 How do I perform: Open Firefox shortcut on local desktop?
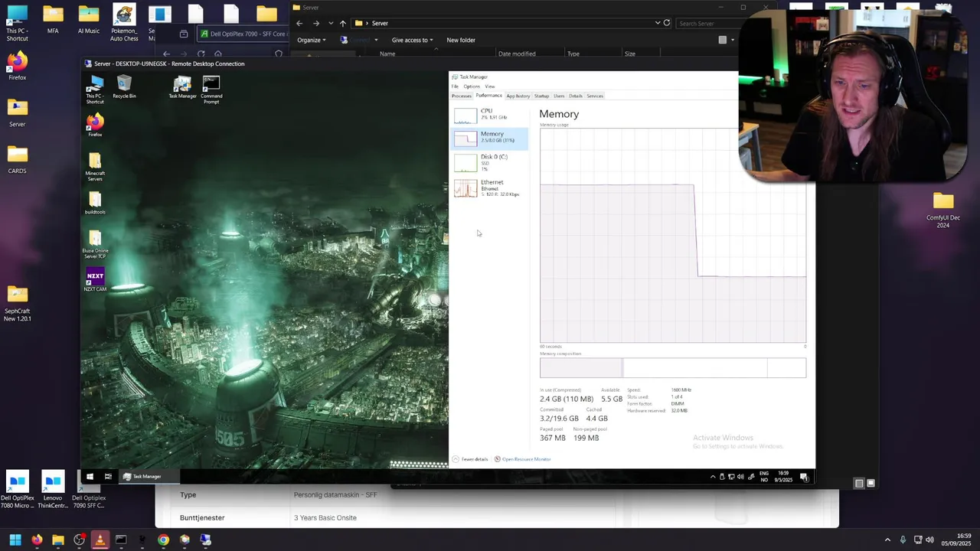[17, 67]
